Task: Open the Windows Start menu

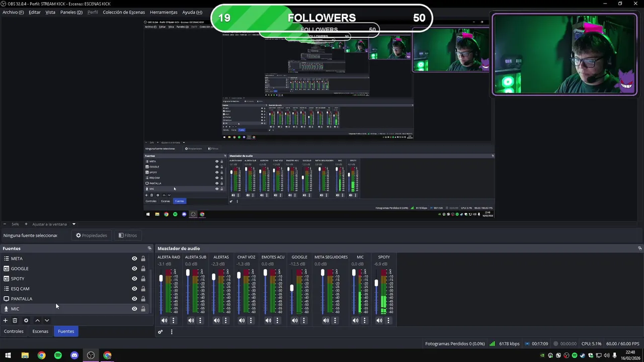Action: [8, 355]
